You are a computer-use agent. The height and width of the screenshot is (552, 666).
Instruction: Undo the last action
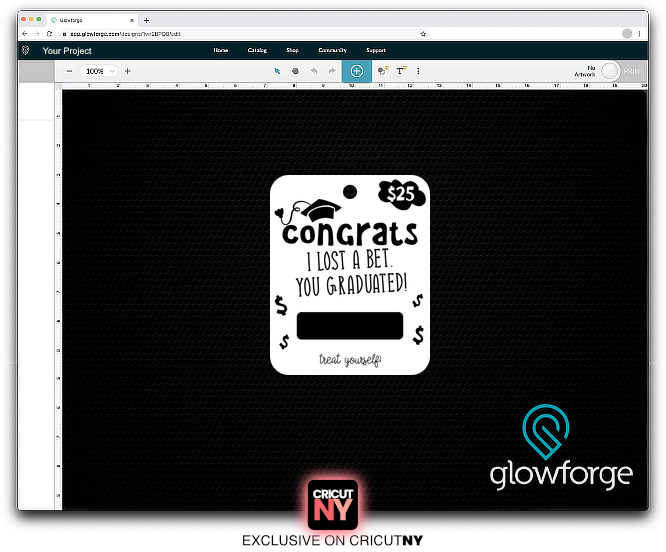[x=312, y=71]
